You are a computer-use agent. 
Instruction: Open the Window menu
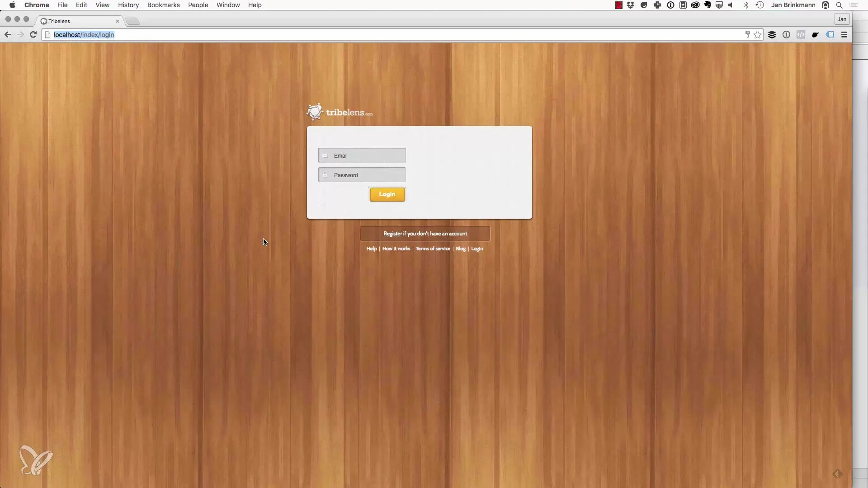point(228,5)
